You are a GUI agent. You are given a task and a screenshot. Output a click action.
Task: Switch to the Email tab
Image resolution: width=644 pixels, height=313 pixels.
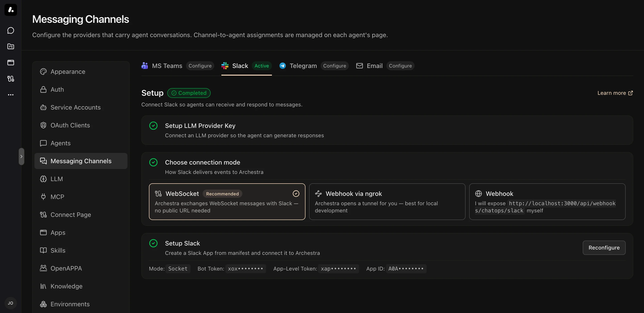coord(385,66)
